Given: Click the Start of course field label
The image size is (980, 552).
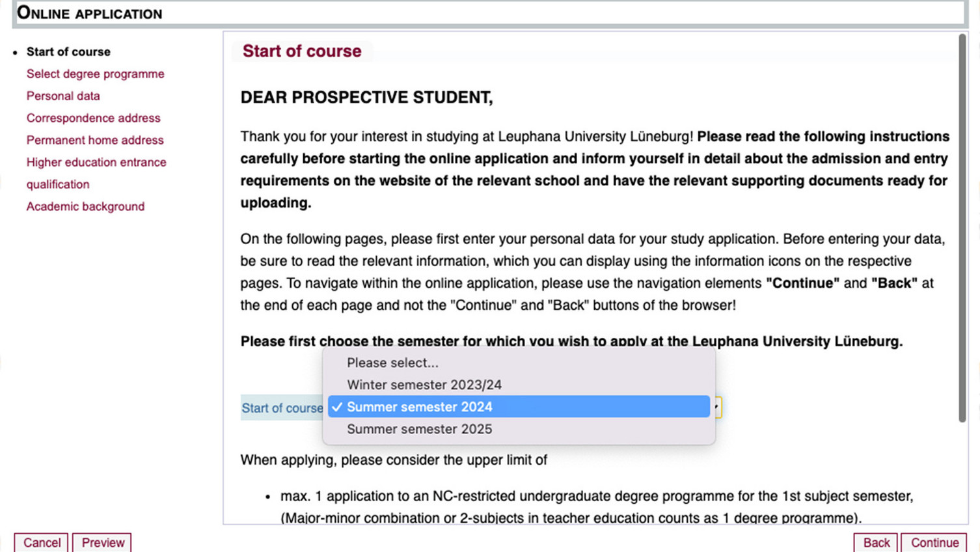Looking at the screenshot, I should 282,408.
